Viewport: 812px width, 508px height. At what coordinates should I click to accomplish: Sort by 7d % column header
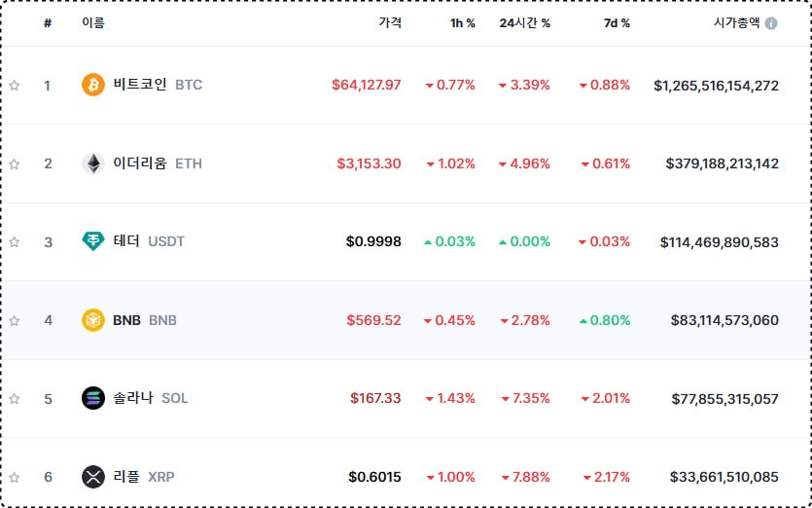coord(617,22)
